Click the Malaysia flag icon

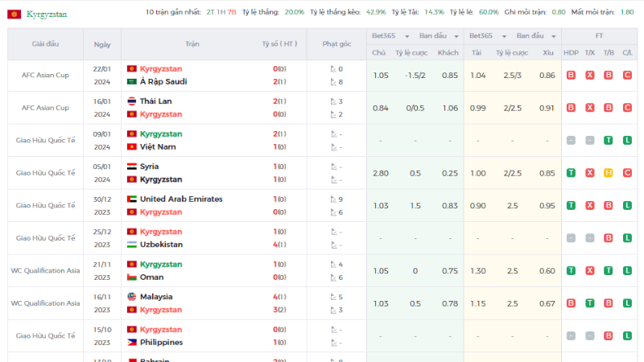pyautogui.click(x=131, y=297)
